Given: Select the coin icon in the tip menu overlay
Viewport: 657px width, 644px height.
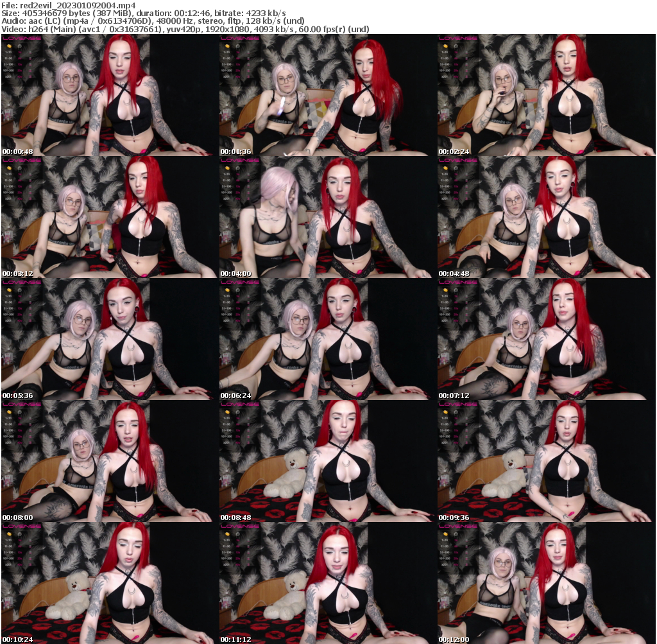Looking at the screenshot, I should (x=9, y=46).
